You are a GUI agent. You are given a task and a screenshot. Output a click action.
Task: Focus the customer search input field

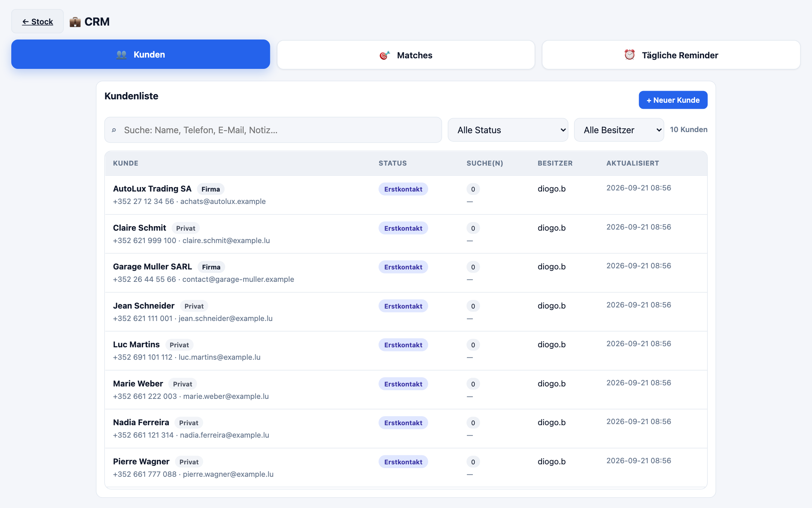coord(273,130)
